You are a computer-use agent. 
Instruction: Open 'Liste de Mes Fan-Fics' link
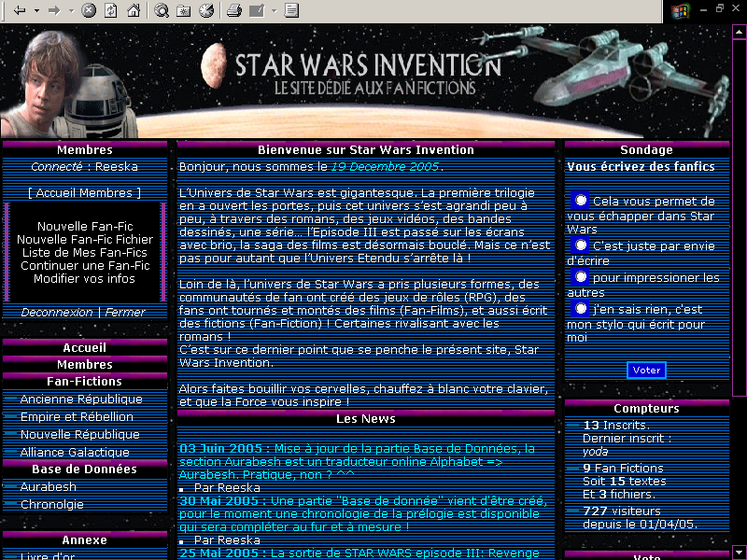point(85,252)
